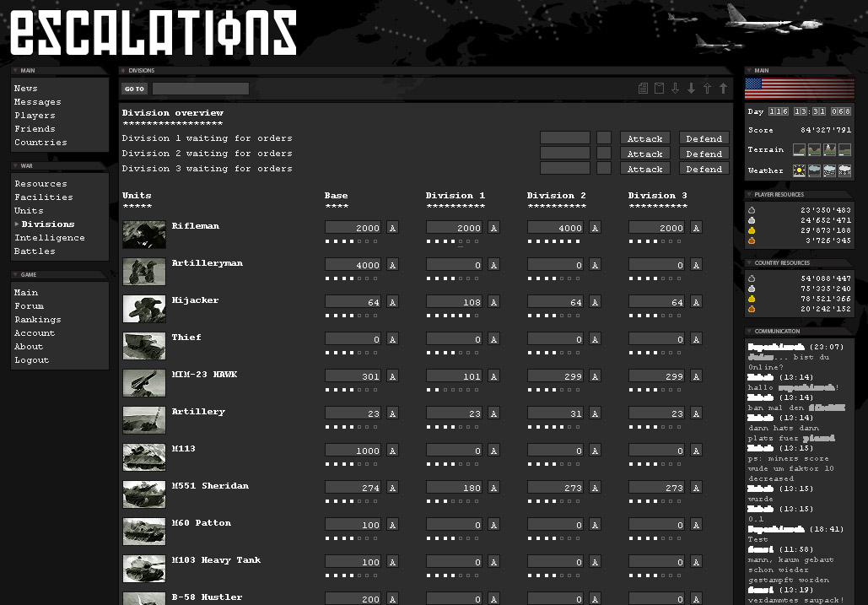This screenshot has height=605, width=868.
Task: Select the sunny weather icon
Action: (x=799, y=170)
